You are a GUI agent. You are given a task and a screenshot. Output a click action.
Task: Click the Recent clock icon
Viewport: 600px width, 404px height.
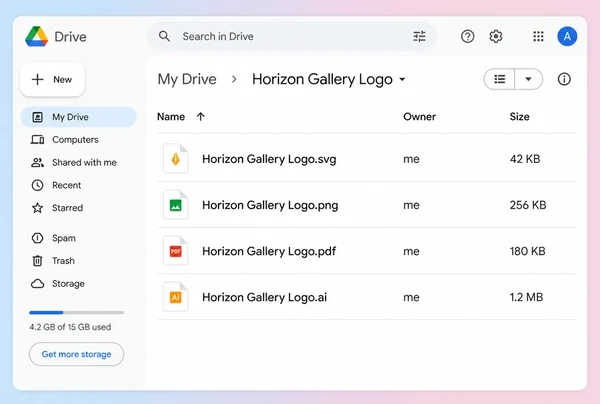click(37, 185)
